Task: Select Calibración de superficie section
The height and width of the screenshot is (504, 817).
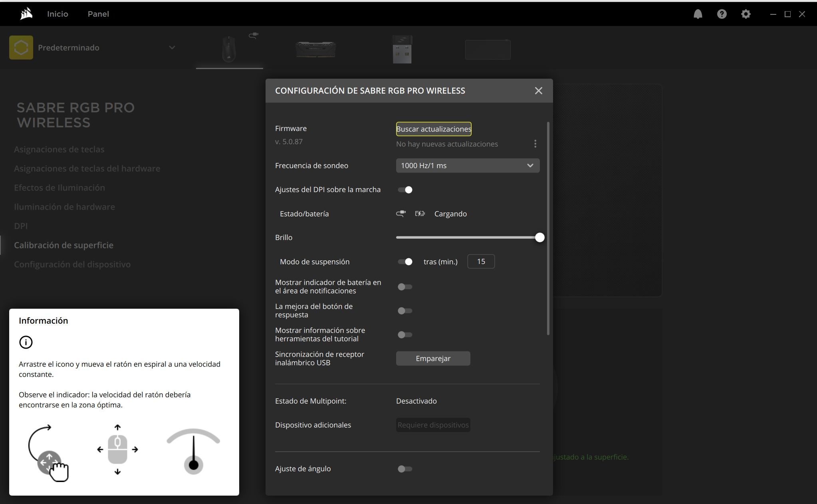Action: point(63,245)
